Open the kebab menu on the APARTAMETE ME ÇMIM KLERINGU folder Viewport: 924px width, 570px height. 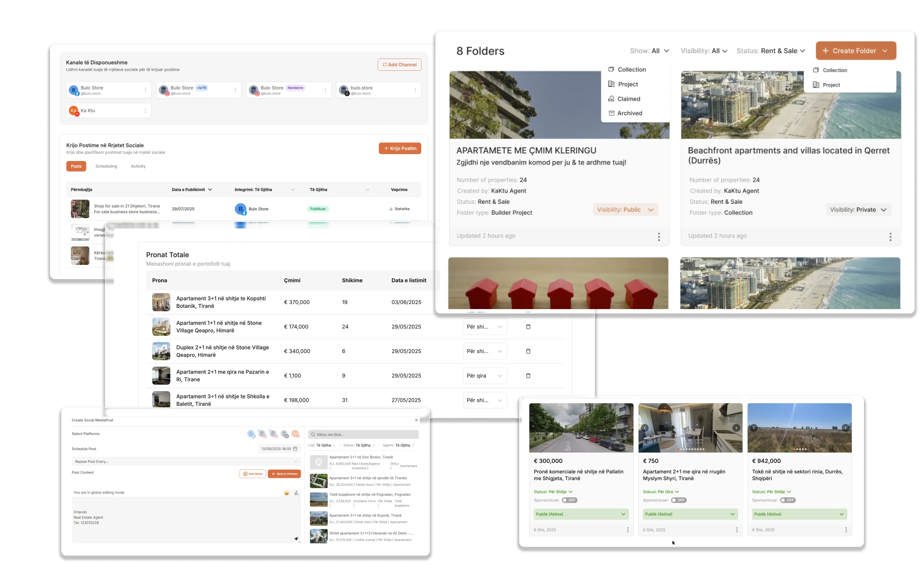pyautogui.click(x=658, y=236)
